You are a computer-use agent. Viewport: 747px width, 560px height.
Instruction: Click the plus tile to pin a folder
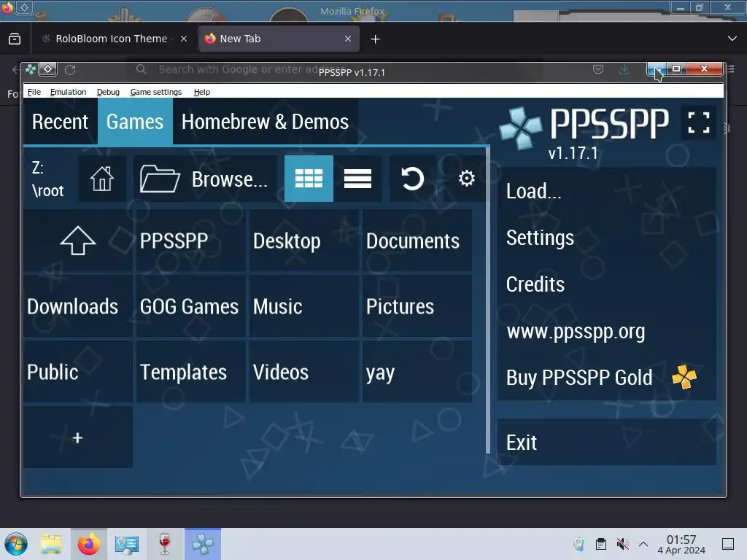pos(78,437)
